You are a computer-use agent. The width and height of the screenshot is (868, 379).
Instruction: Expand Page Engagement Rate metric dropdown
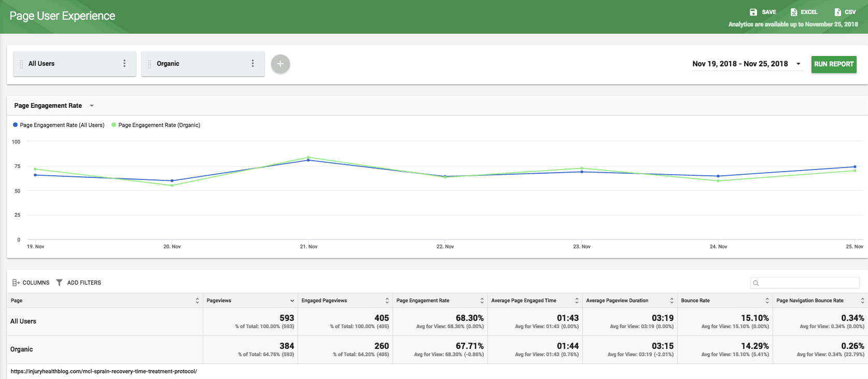92,106
